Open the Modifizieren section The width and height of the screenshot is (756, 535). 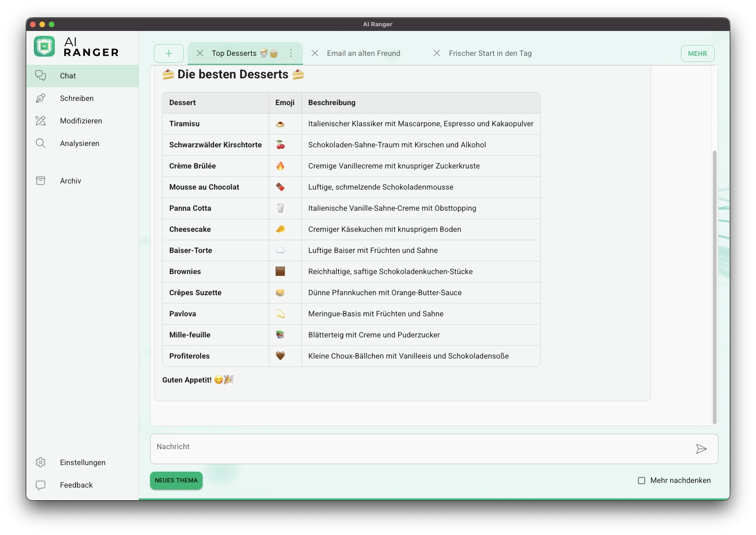(x=83, y=121)
